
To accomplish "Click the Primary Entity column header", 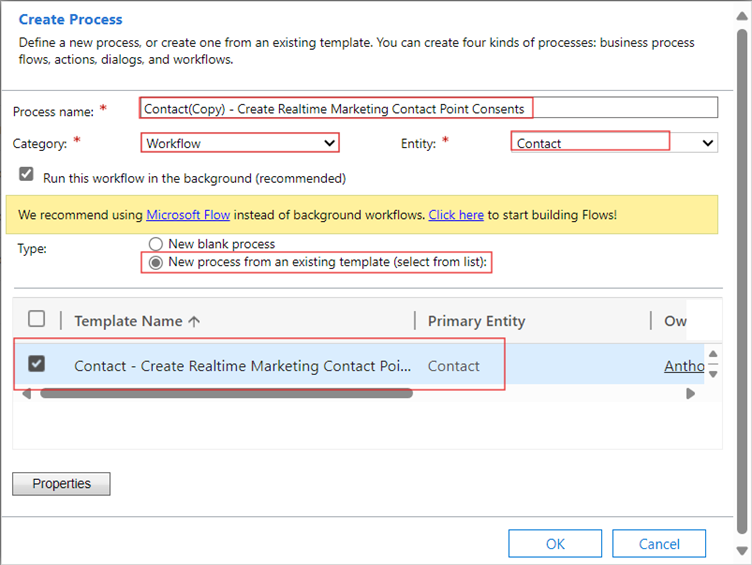I will [x=476, y=321].
